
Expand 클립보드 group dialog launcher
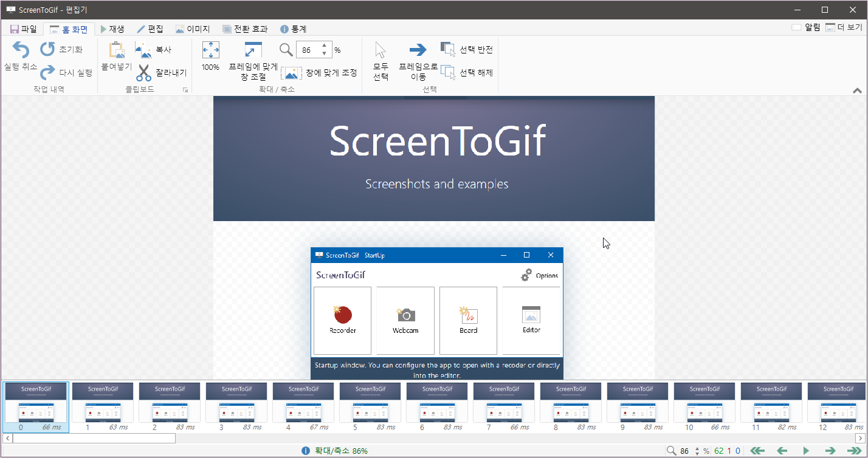click(x=185, y=90)
